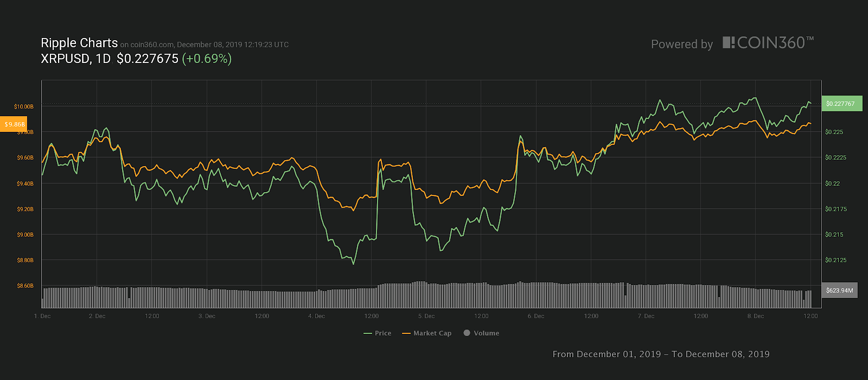Click the grey $623.94M volume tag
The height and width of the screenshot is (380, 868).
click(x=840, y=290)
